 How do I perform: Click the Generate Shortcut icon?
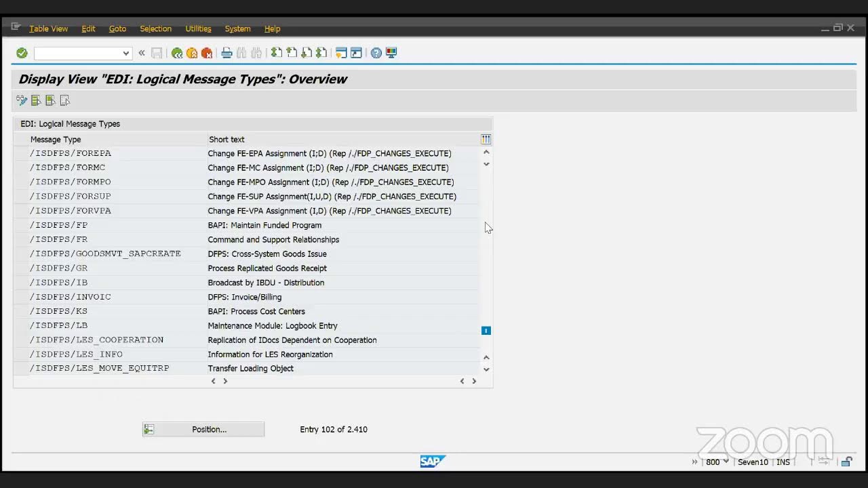click(356, 53)
